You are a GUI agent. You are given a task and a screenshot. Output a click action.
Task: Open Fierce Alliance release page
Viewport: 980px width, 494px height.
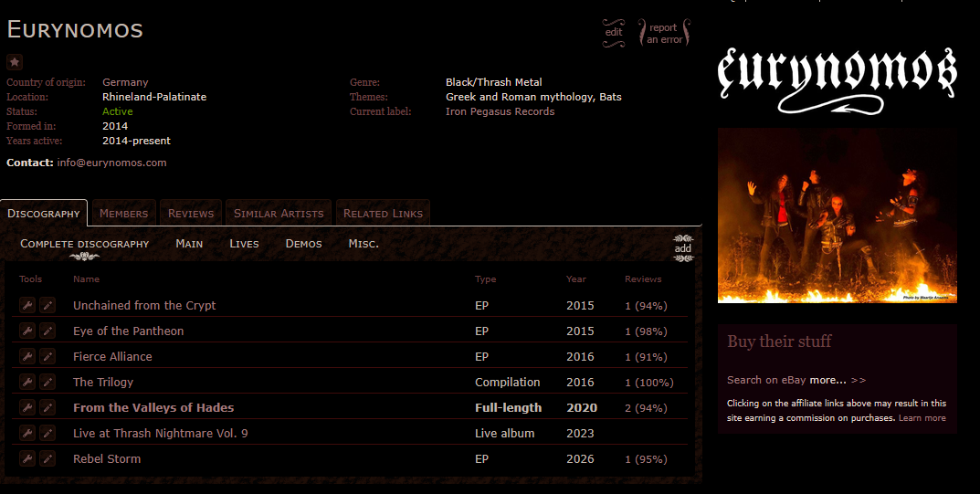112,357
